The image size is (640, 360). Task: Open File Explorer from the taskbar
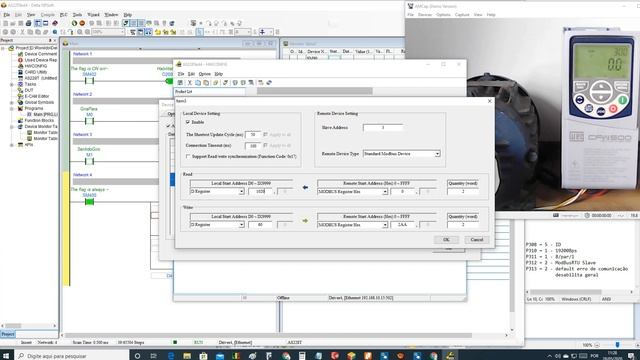pyautogui.click(x=187, y=356)
